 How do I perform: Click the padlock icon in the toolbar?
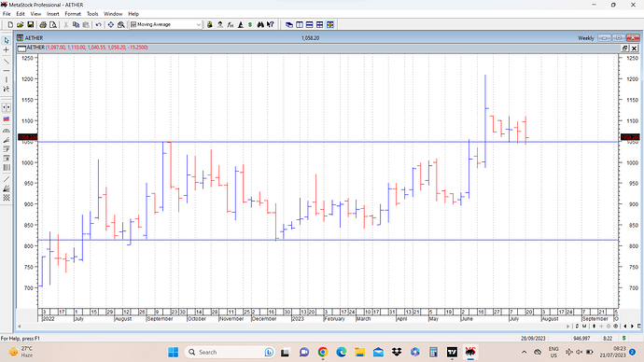[210, 24]
